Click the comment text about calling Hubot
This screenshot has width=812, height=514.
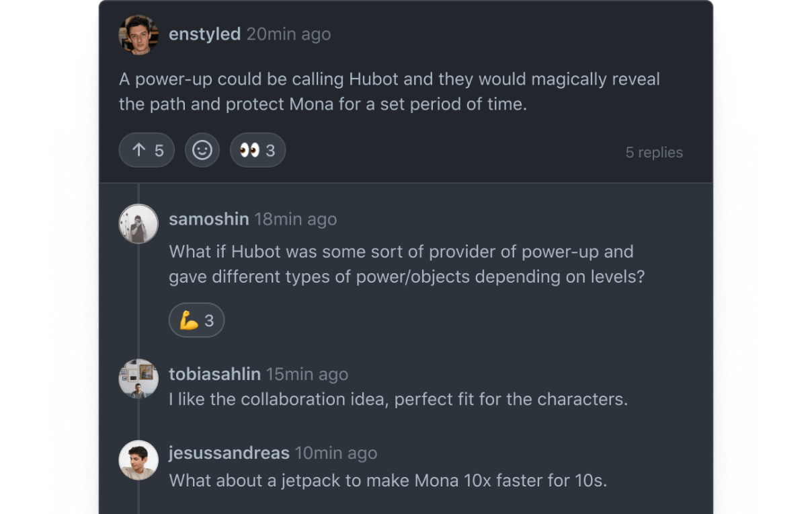[x=389, y=92]
